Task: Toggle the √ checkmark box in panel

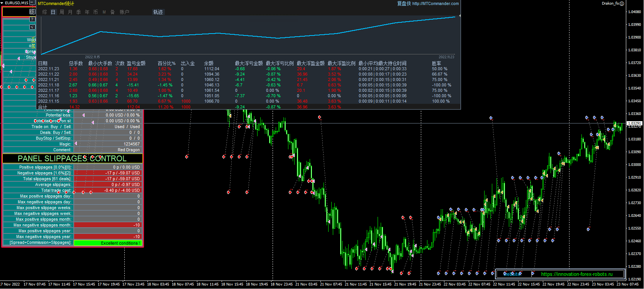Action: click(x=32, y=27)
